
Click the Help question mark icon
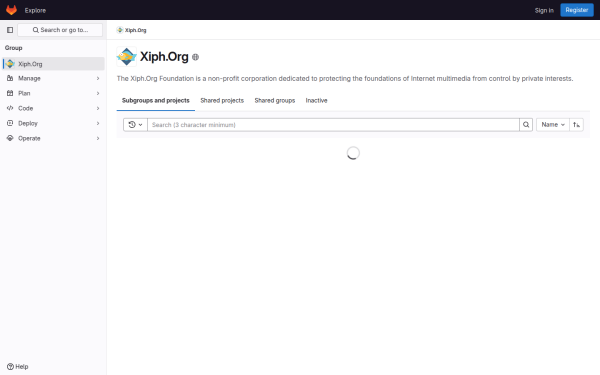click(x=10, y=367)
